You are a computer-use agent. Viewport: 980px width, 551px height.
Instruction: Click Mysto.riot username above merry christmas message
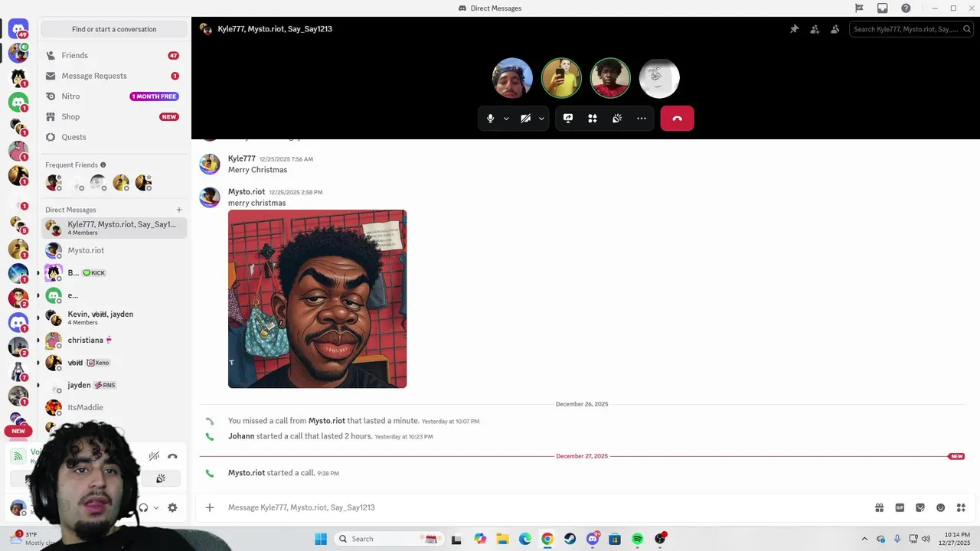click(x=247, y=192)
